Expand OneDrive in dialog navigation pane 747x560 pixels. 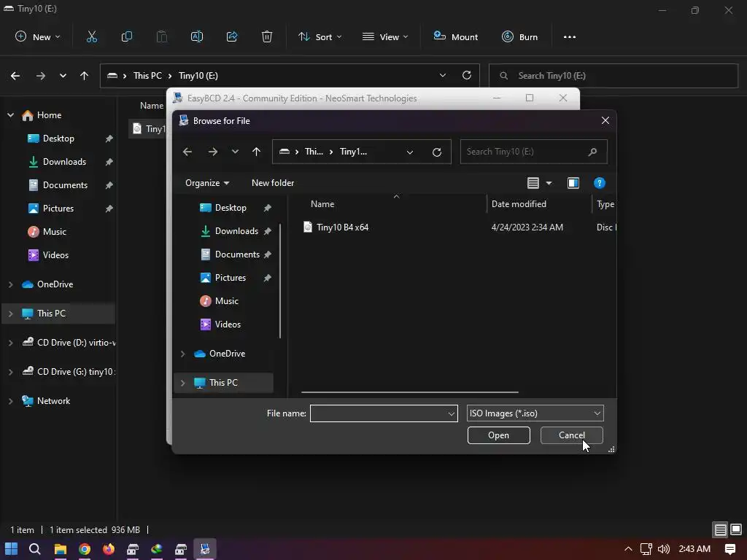182,354
